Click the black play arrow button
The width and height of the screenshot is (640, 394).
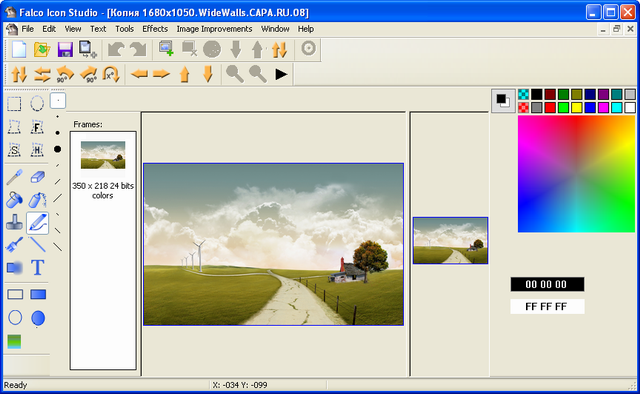281,74
